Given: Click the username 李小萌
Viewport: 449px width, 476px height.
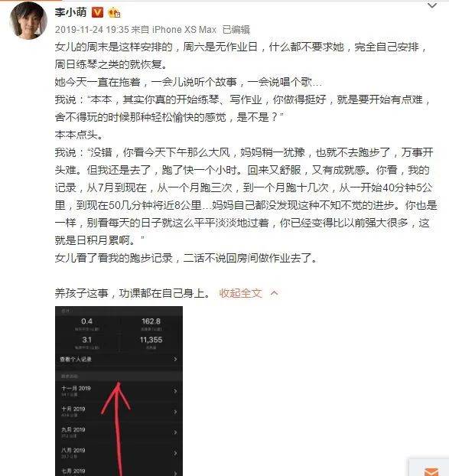Looking at the screenshot, I should point(70,12).
